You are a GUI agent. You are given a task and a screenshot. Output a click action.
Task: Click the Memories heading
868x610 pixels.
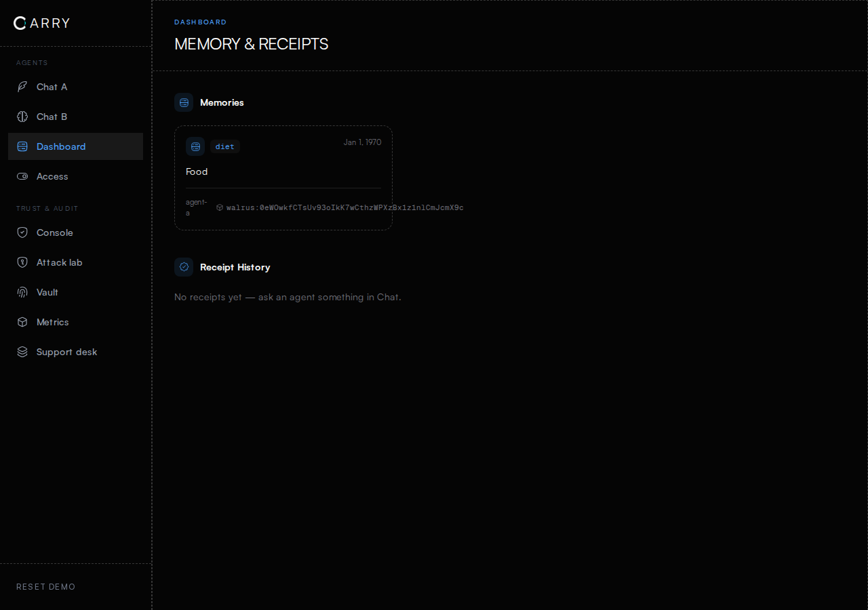[222, 102]
